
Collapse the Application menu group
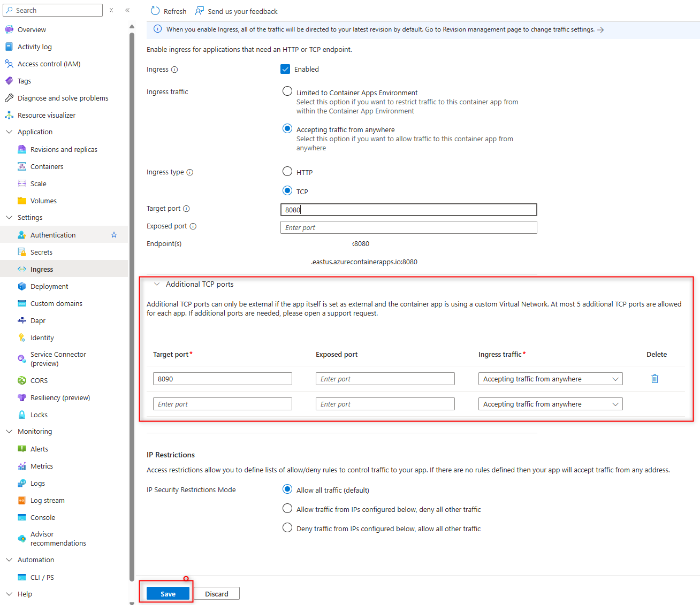tap(9, 132)
